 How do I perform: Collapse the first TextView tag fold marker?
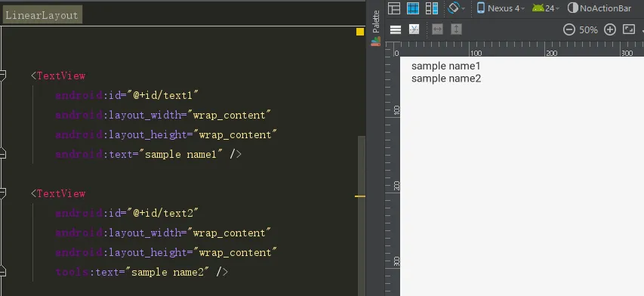coord(2,76)
